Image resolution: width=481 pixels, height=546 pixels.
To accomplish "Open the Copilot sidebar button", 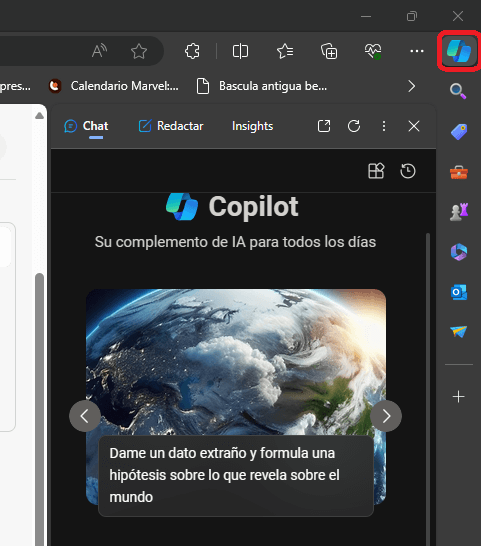I will tap(459, 51).
